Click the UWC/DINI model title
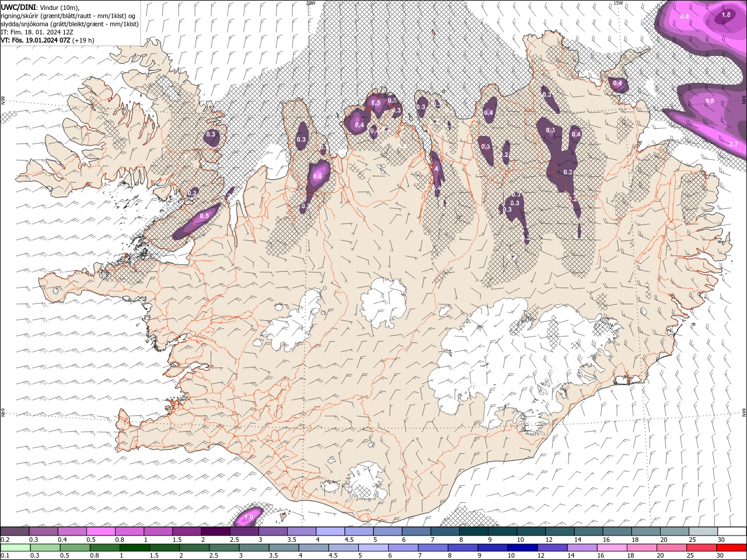Viewport: 747px width, 560px height. coord(18,6)
